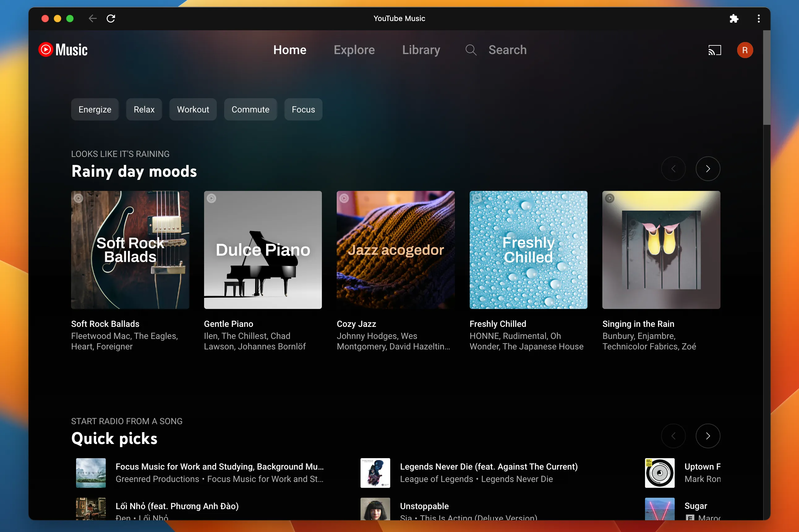This screenshot has height=532, width=799.
Task: Click the Sugar song title
Action: click(x=695, y=506)
